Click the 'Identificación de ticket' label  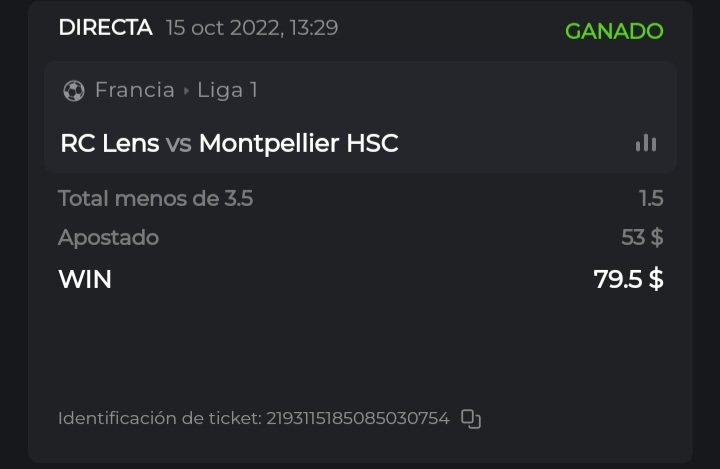(x=159, y=418)
